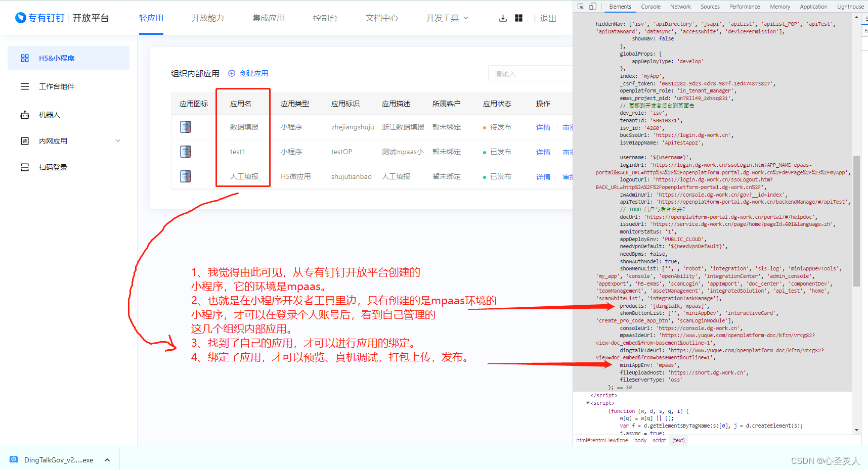Click the 创建应用 link

254,73
